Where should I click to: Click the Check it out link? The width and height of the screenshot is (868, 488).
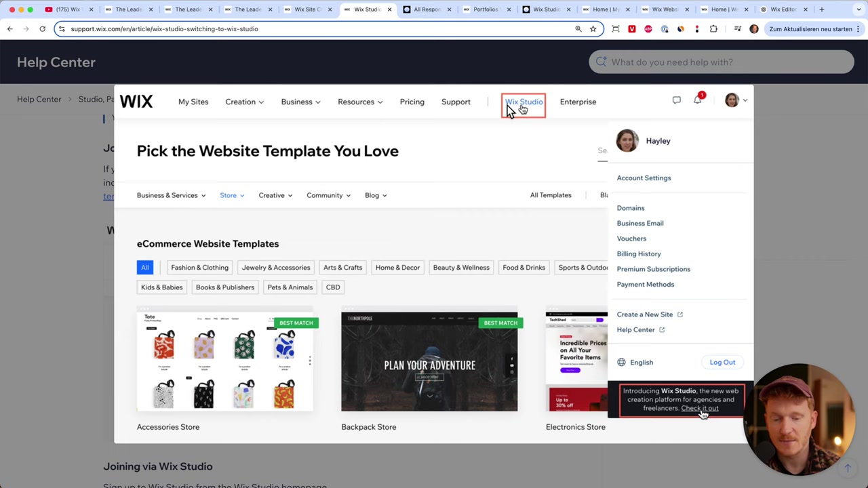point(699,409)
